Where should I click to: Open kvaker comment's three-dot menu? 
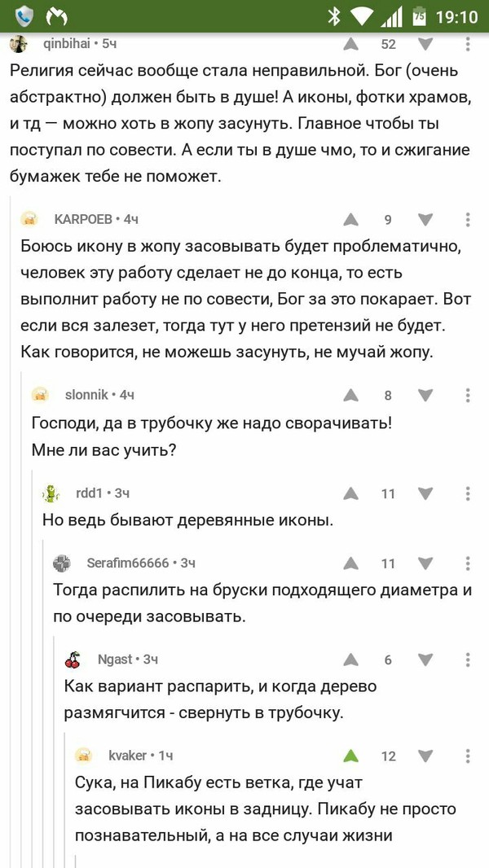pyautogui.click(x=468, y=756)
